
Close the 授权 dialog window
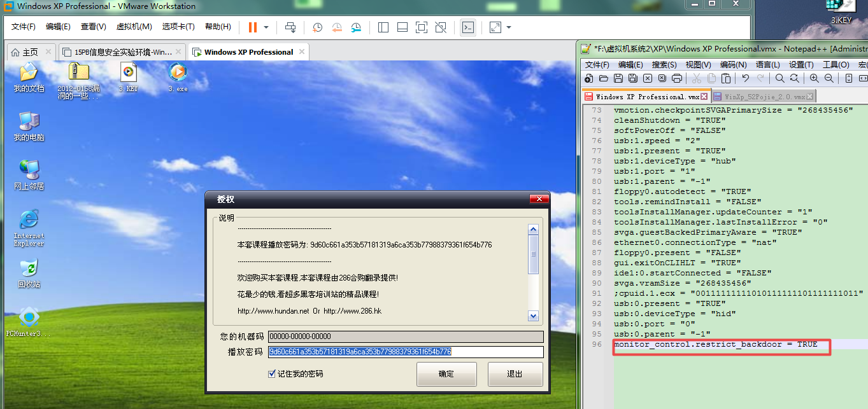coord(539,199)
